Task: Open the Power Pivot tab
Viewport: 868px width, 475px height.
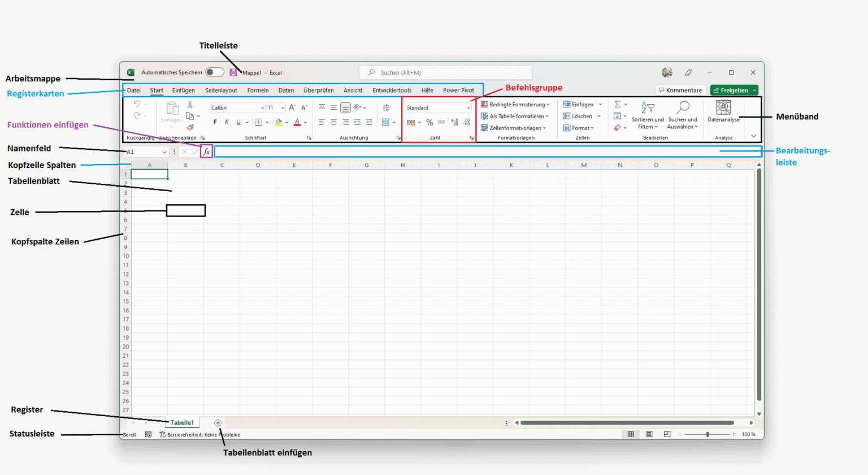Action: tap(458, 90)
